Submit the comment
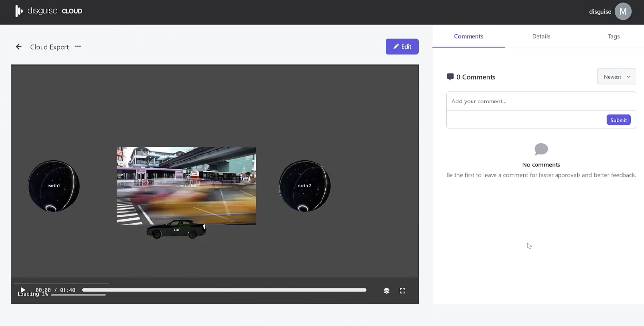Image resolution: width=644 pixels, height=326 pixels. (x=618, y=120)
